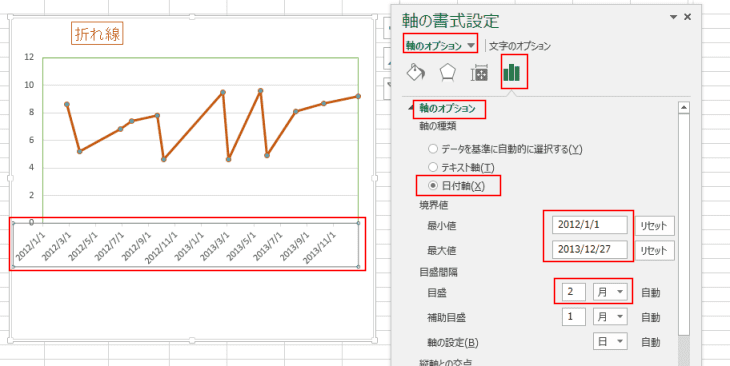Open the Axis Options bar chart icon

click(512, 73)
